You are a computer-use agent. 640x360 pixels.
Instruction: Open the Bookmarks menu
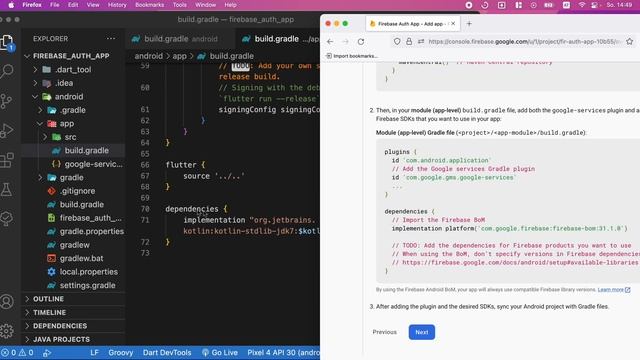pyautogui.click(x=149, y=5)
